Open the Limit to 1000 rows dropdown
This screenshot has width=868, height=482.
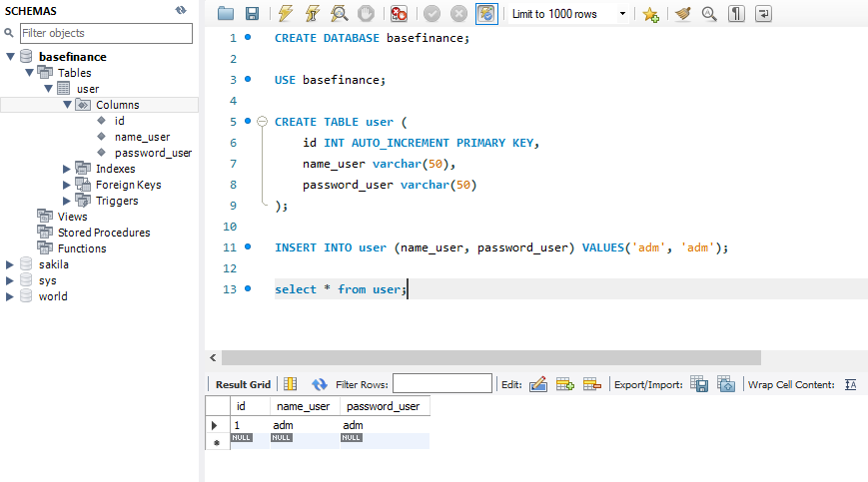coord(622,14)
